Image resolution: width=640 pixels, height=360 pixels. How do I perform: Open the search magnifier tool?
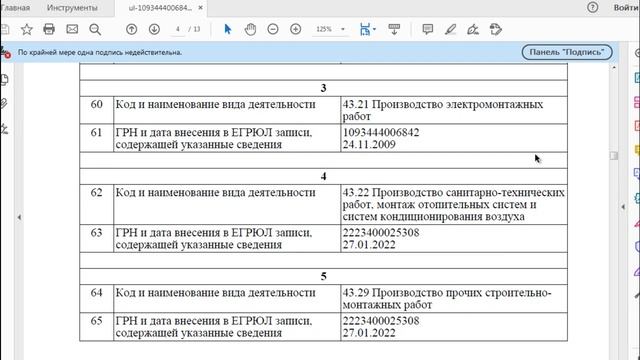(95, 29)
